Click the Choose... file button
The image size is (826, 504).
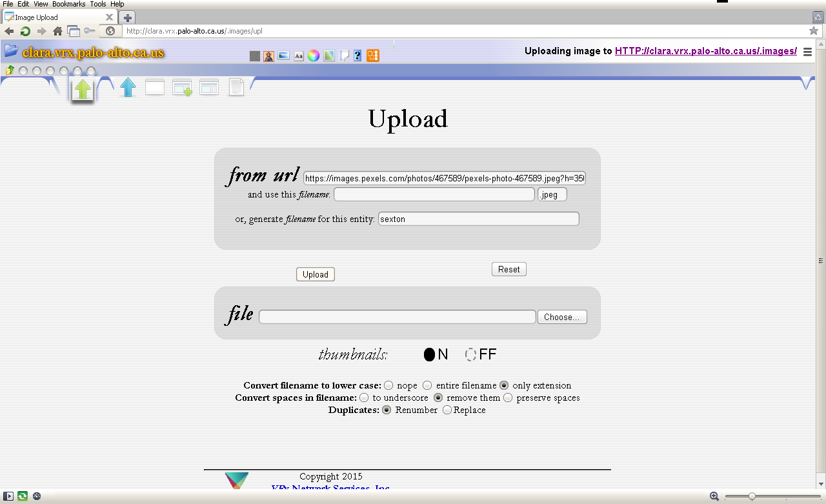click(x=562, y=317)
